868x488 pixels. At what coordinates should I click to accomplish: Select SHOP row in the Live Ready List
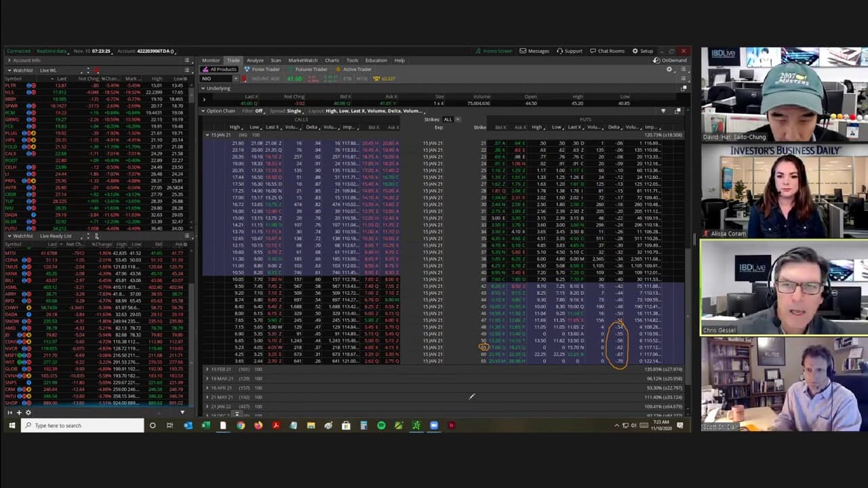[x=96, y=403]
